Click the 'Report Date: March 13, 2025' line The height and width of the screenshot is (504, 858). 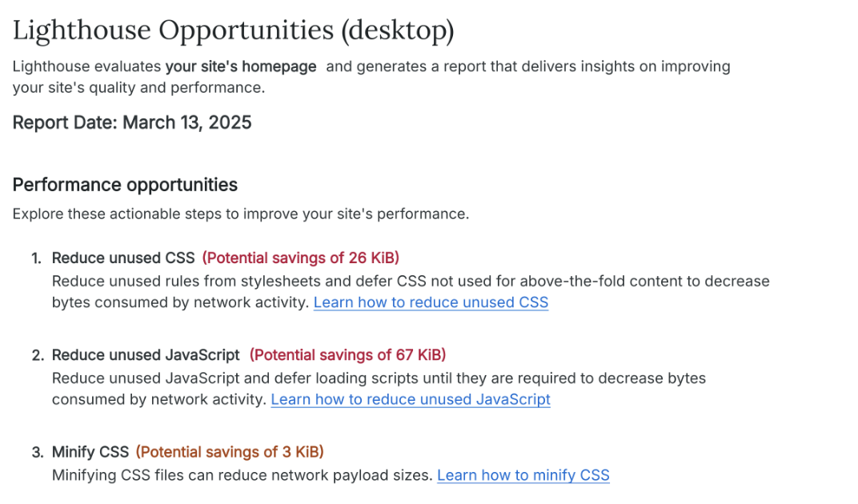pos(132,122)
